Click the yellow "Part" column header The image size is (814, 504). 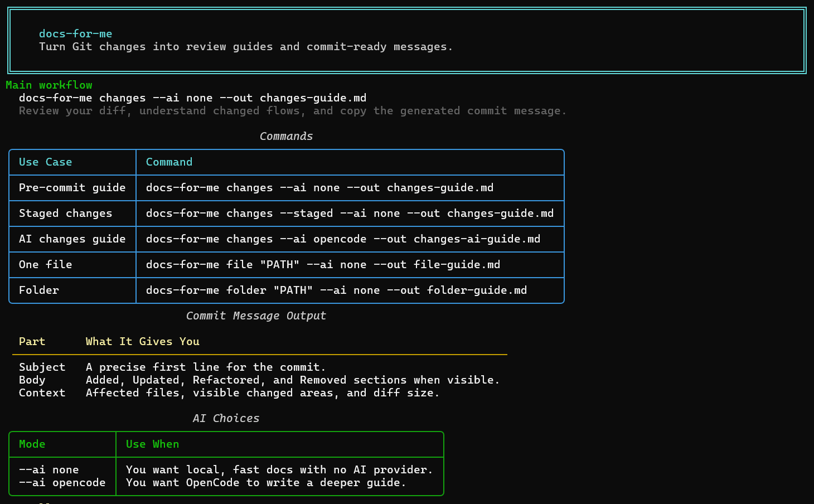pos(32,342)
